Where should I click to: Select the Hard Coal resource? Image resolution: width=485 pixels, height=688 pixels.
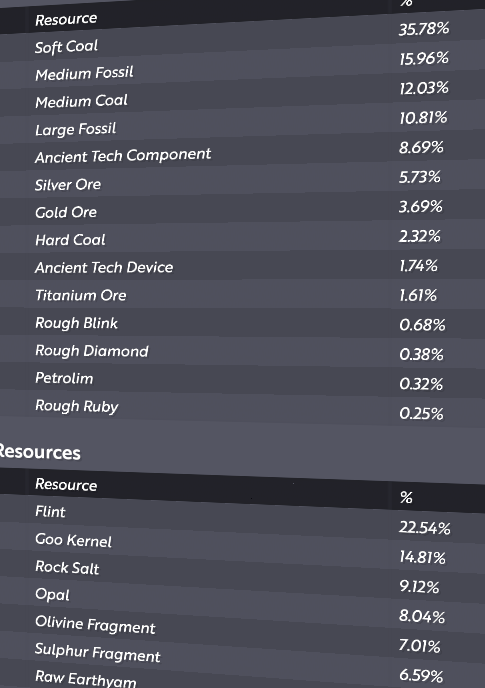coord(70,240)
